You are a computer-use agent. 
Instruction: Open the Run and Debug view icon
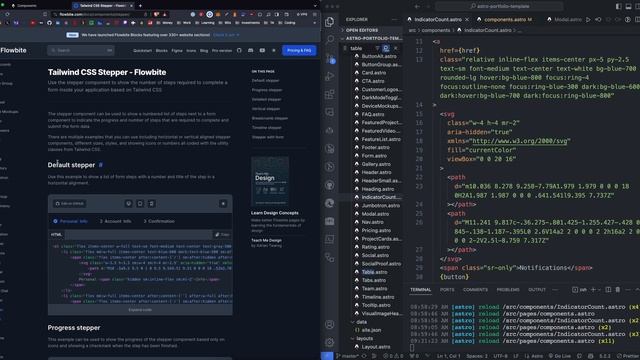point(329,76)
